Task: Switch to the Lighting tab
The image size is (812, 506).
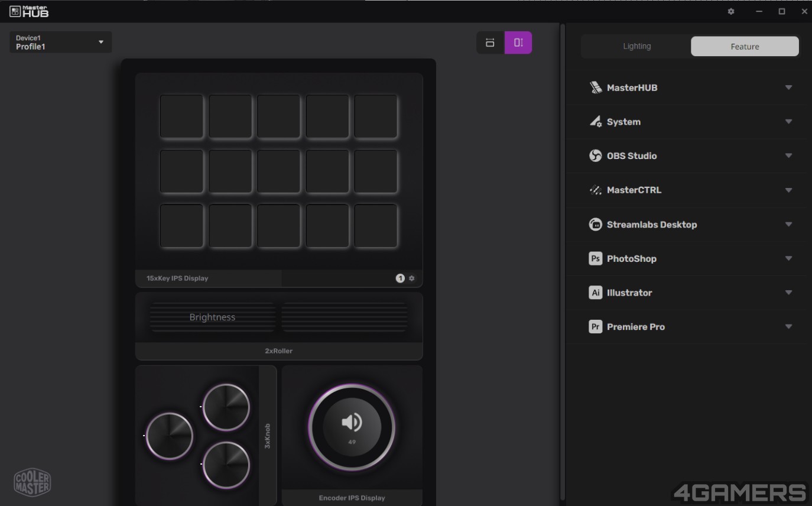Action: (636, 46)
